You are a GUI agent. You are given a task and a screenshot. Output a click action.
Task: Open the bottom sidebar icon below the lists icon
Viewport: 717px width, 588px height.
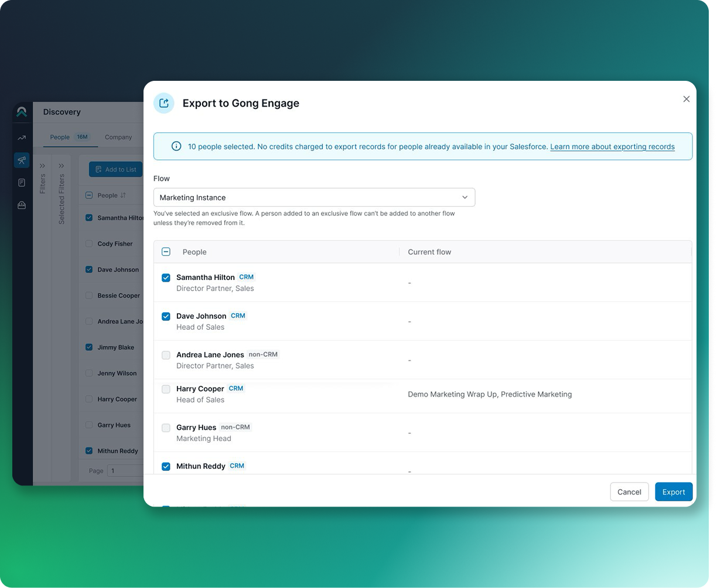22,205
